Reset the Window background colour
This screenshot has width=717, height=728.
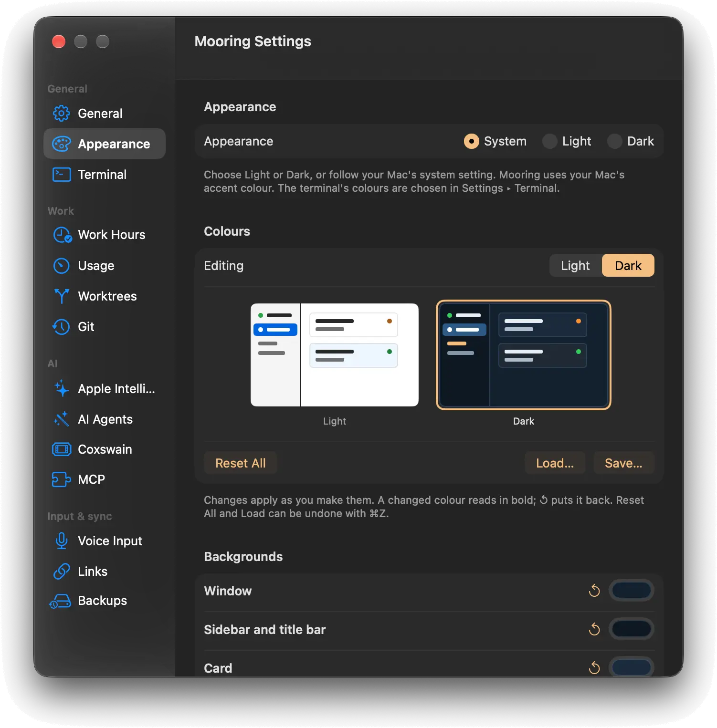pos(594,591)
